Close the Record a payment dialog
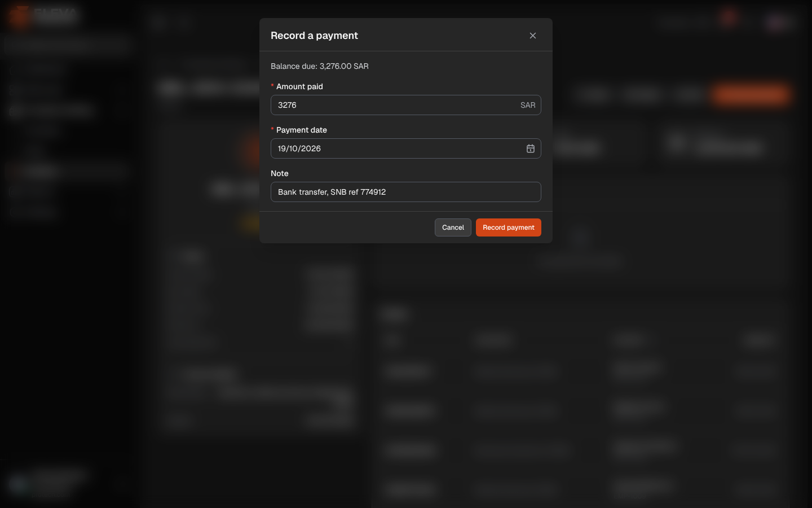The height and width of the screenshot is (508, 812). pyautogui.click(x=533, y=36)
